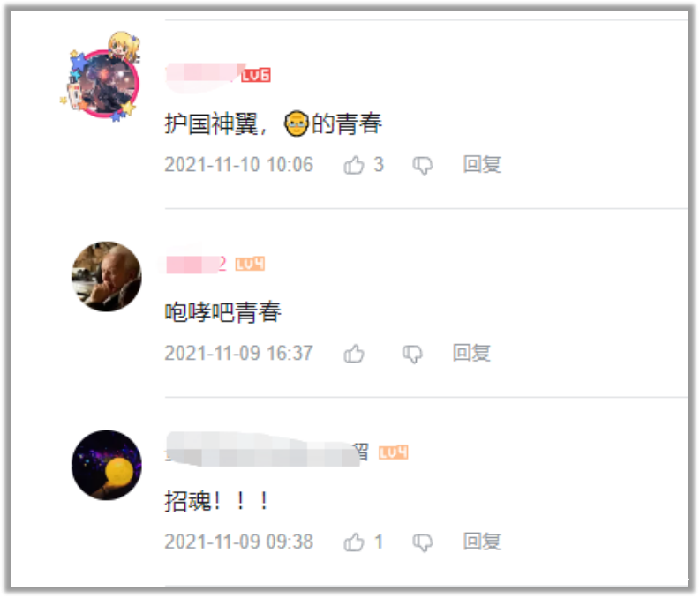Reply to the 咆哮吧青春 comment
The height and width of the screenshot is (598, 700).
point(471,353)
